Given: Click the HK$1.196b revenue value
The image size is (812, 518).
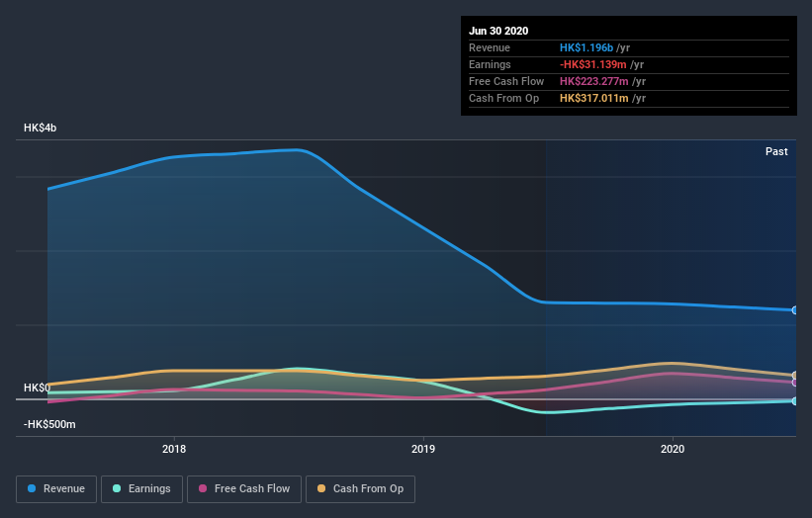Looking at the screenshot, I should [x=586, y=47].
